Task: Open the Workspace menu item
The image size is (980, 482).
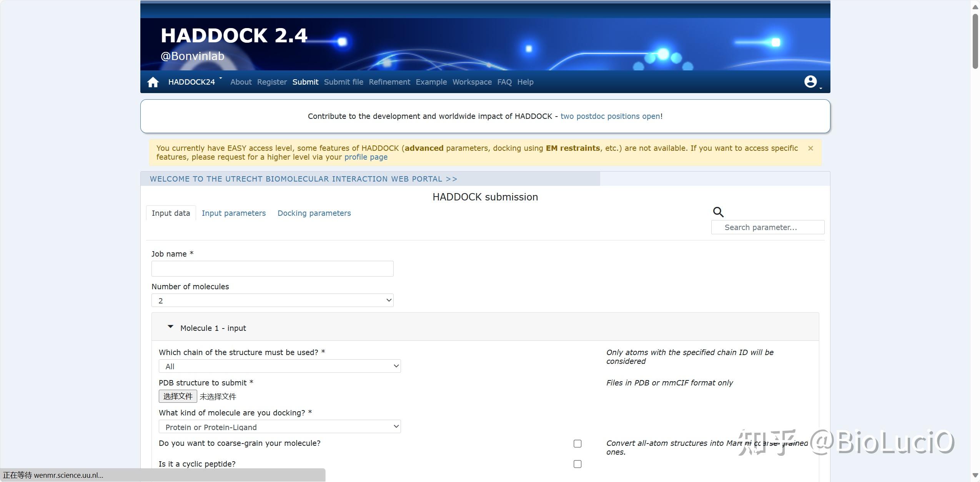Action: point(472,82)
